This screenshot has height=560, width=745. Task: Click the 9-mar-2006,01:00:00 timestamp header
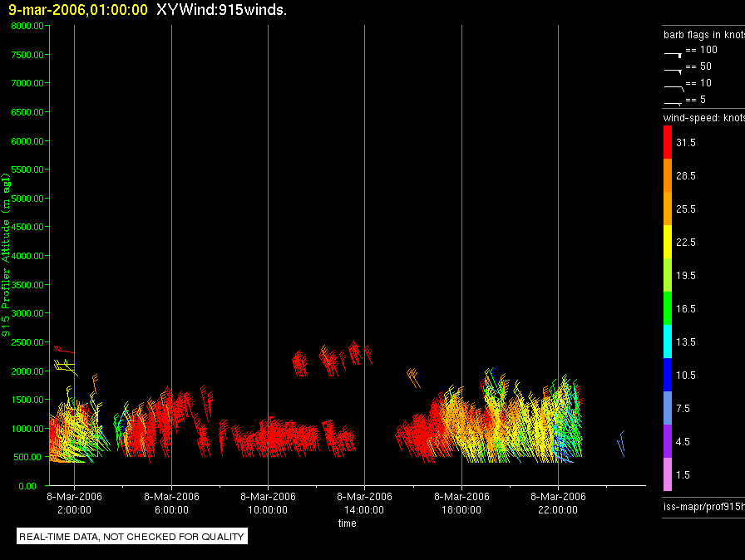click(78, 10)
